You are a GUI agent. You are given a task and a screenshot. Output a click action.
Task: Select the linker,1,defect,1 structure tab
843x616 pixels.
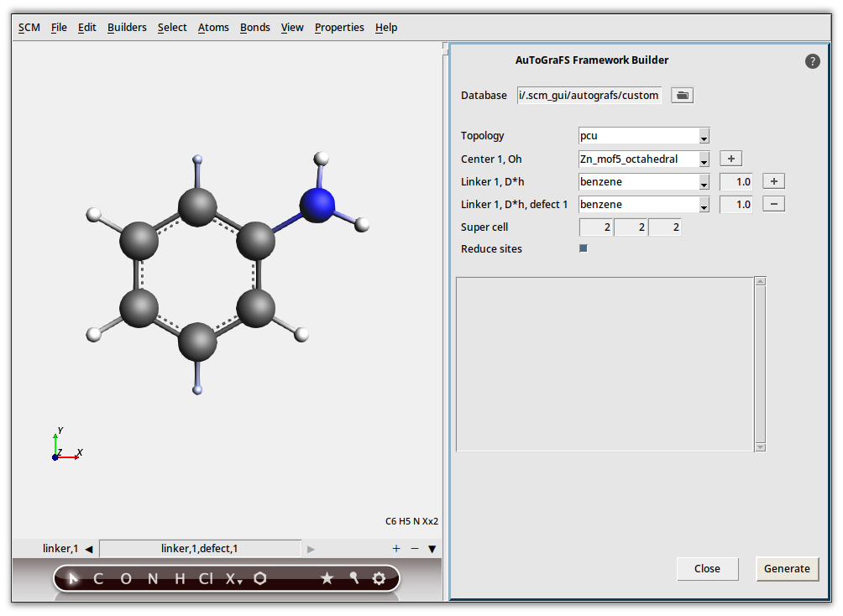(x=200, y=548)
